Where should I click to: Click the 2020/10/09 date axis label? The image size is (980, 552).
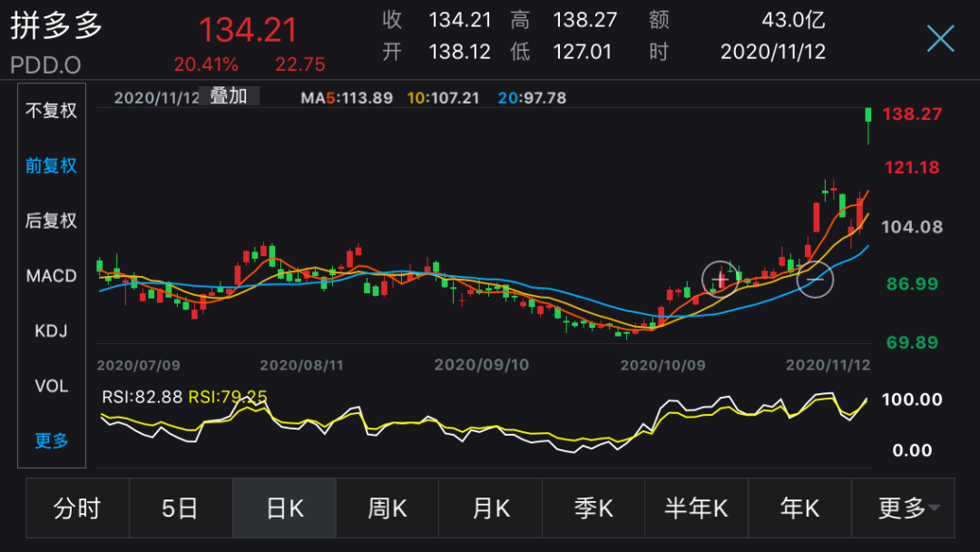[x=663, y=365]
